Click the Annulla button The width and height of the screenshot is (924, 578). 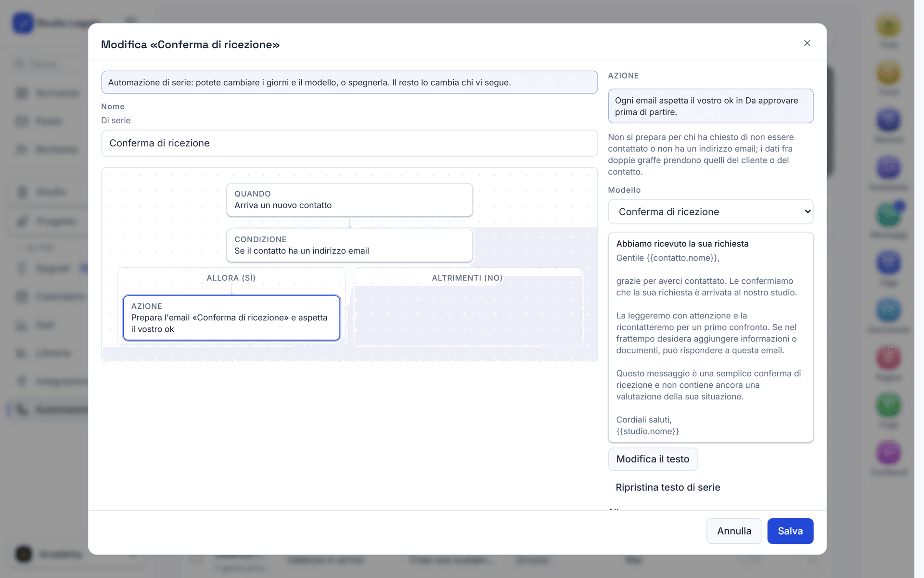734,531
